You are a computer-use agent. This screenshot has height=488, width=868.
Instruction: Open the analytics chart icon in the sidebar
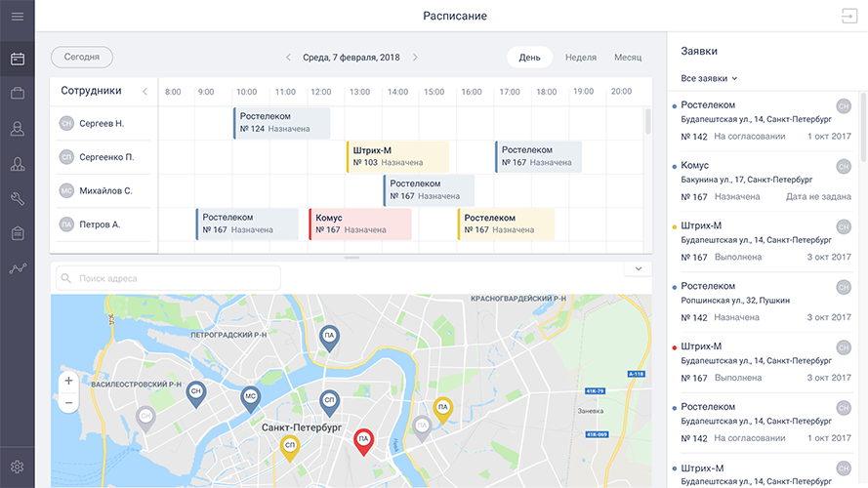click(18, 268)
